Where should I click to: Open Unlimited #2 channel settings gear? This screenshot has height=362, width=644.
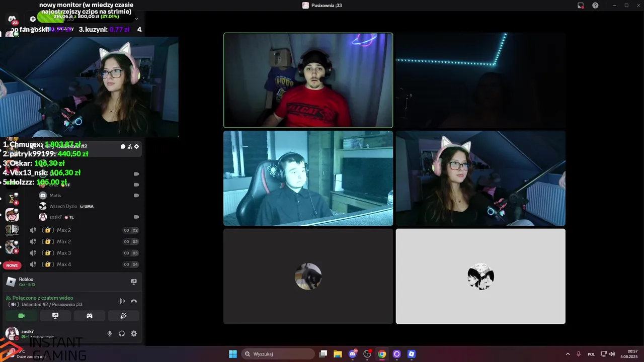click(136, 146)
